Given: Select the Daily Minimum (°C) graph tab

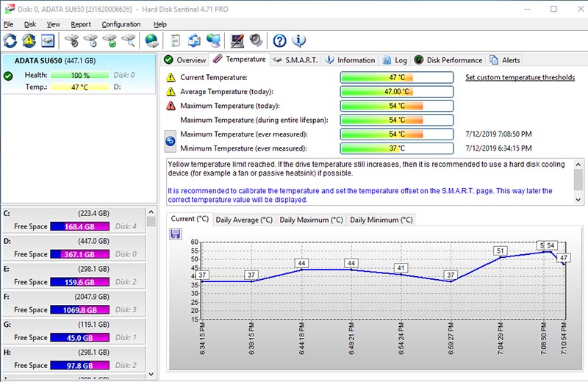Looking at the screenshot, I should pos(381,220).
